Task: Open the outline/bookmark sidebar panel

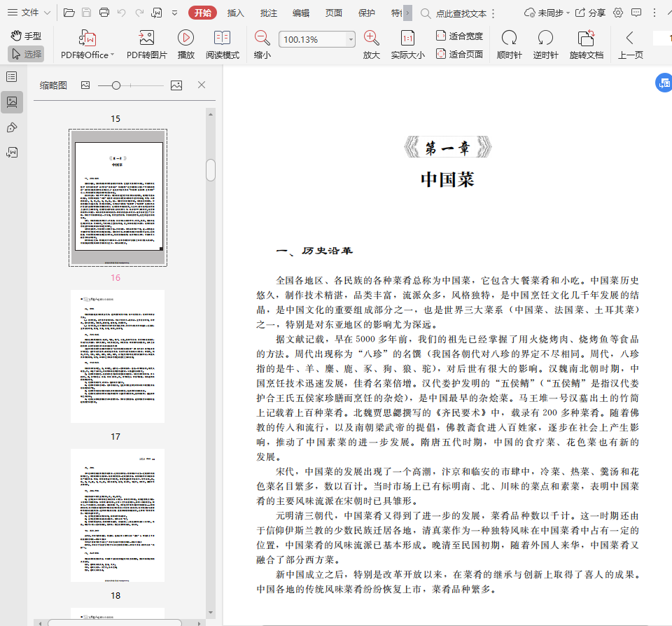Action: tap(12, 77)
